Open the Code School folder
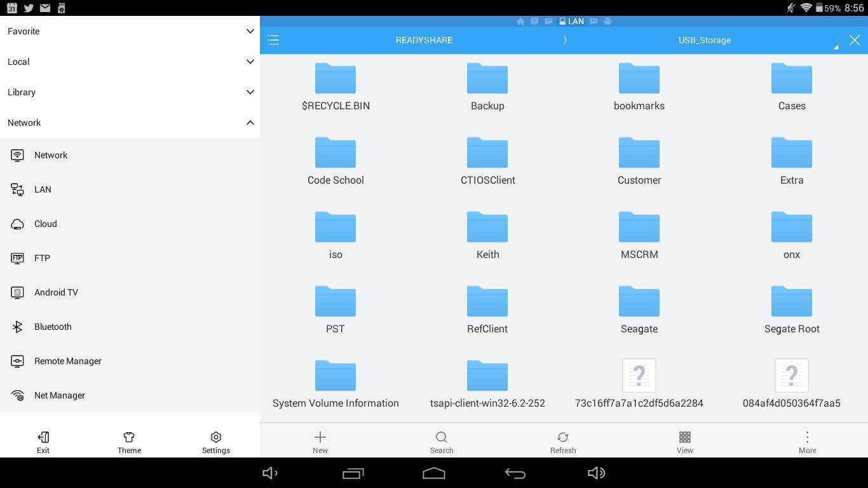The width and height of the screenshot is (868, 488). tap(336, 161)
